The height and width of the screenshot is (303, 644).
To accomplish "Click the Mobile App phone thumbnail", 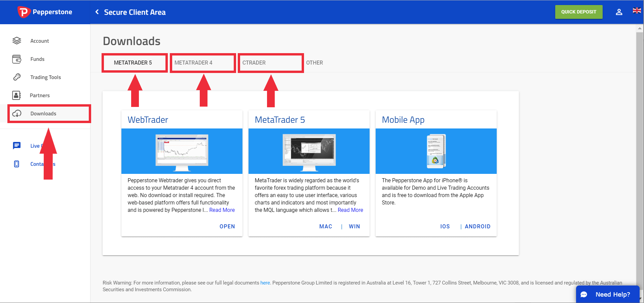I will pyautogui.click(x=436, y=151).
